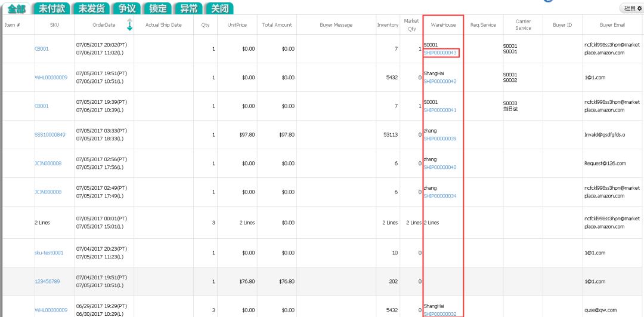Image resolution: width=644 pixels, height=317 pixels.
Task: Click the email Request@126.com
Action: coord(605,163)
